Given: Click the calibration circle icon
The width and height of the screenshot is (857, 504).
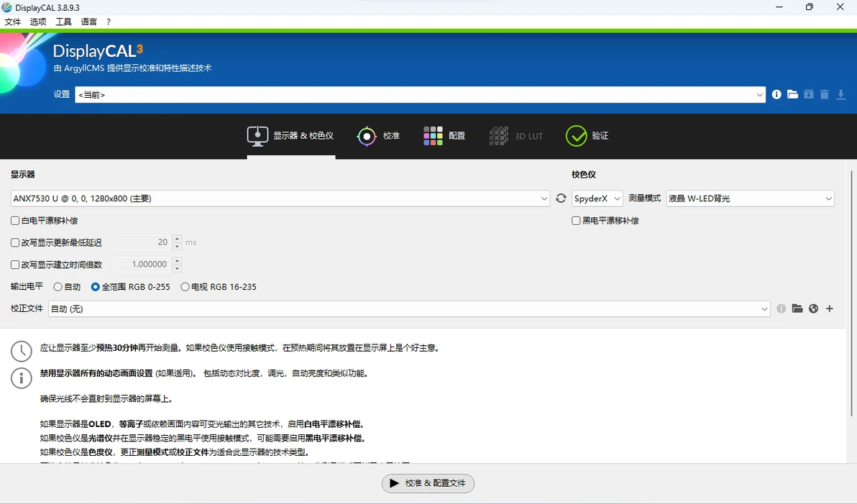Looking at the screenshot, I should pos(366,136).
